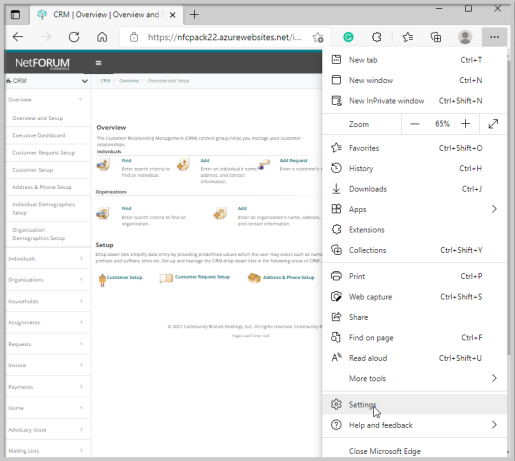Expand the Assignments sidebar section
Screen dimensions: 515x461
click(x=47, y=323)
